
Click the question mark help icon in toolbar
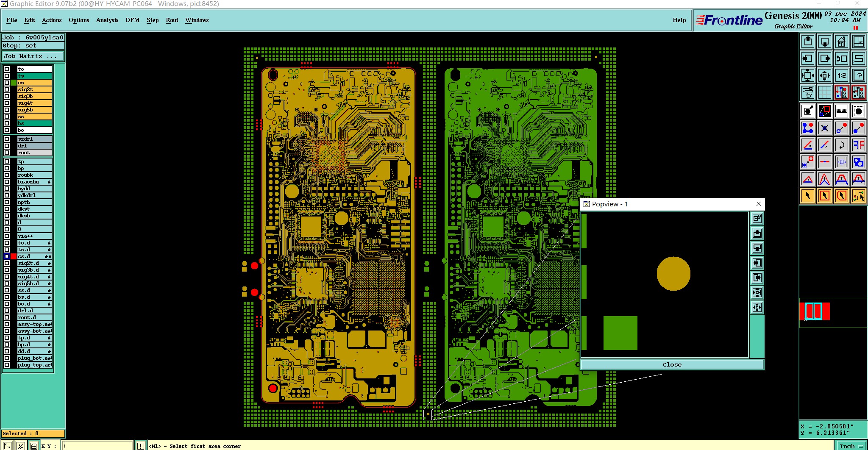pos(859,75)
